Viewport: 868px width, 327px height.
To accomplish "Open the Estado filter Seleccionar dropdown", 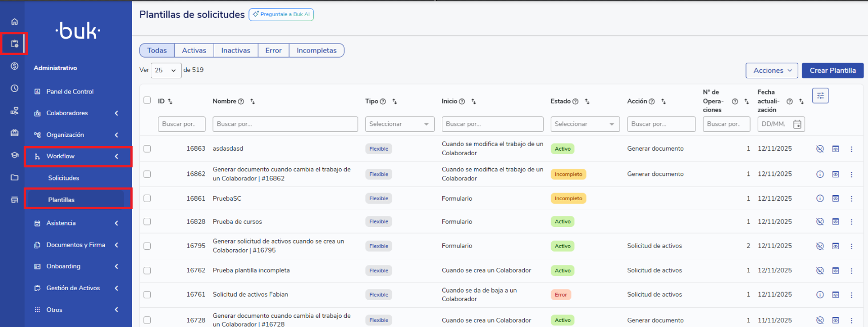I will point(585,124).
